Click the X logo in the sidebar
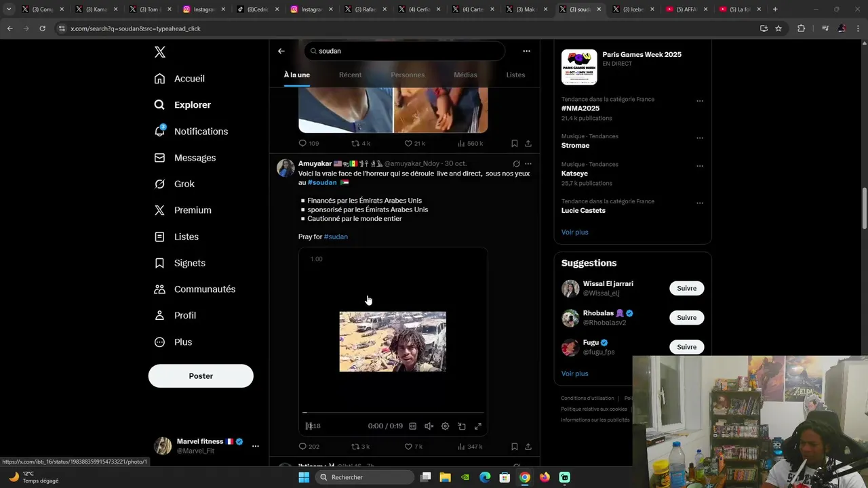Image resolution: width=868 pixels, height=488 pixels. pos(159,52)
